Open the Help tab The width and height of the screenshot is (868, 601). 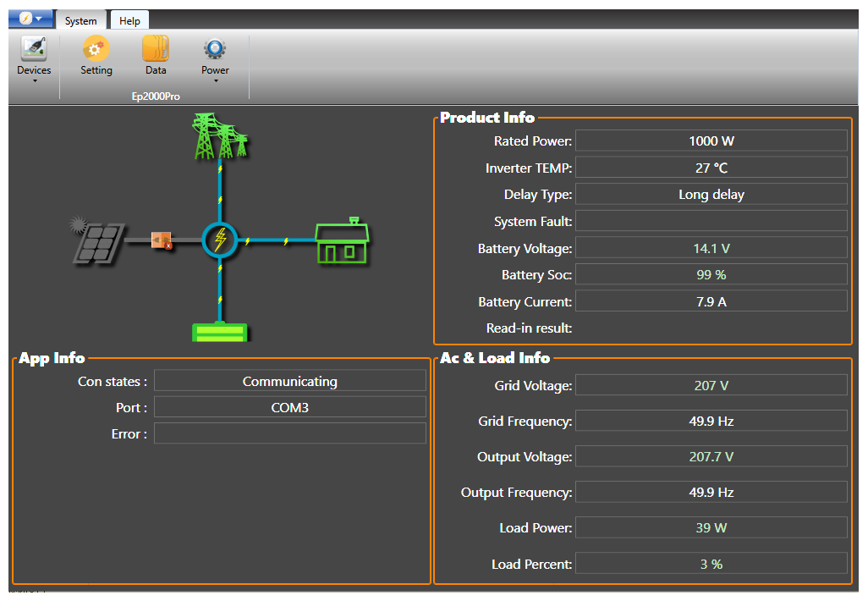[129, 21]
